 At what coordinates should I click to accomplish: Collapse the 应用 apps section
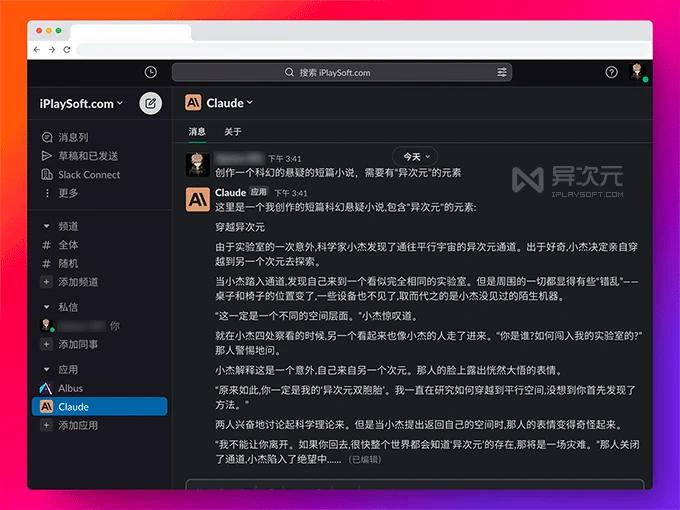(46, 369)
